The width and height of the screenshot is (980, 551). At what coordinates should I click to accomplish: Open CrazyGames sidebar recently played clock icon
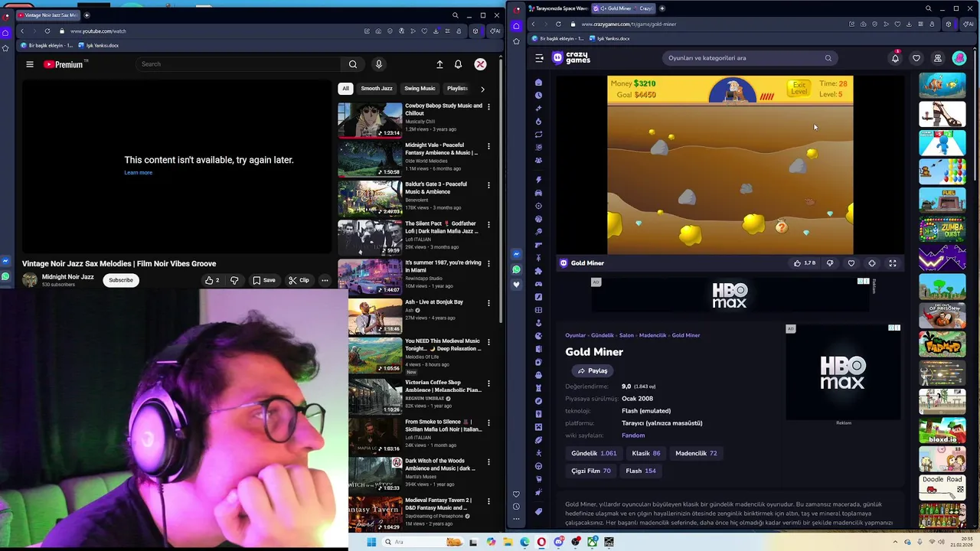[539, 95]
